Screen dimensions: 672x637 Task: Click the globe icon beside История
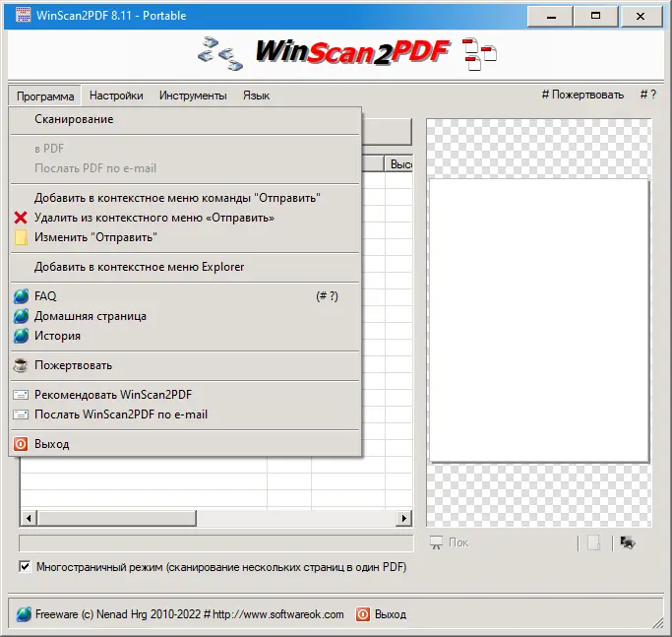point(21,336)
